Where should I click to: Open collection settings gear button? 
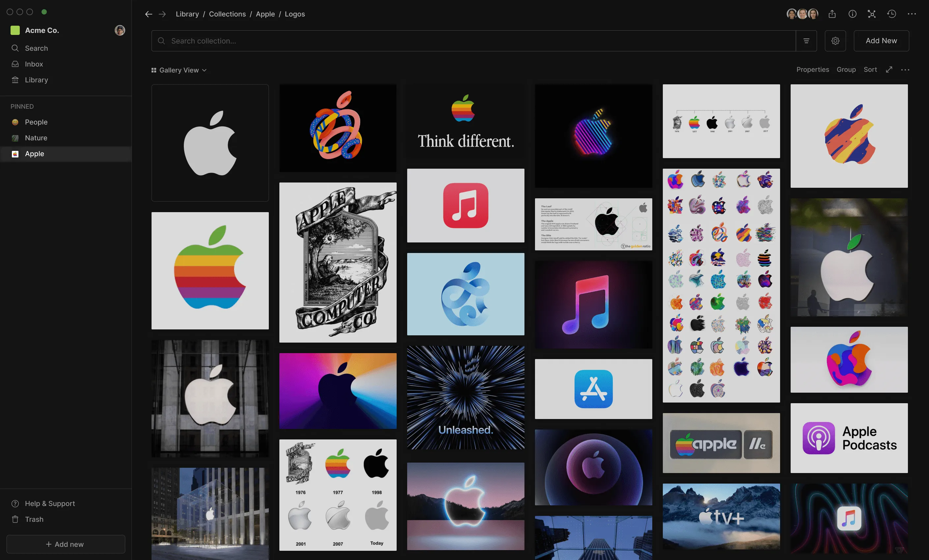pos(835,41)
